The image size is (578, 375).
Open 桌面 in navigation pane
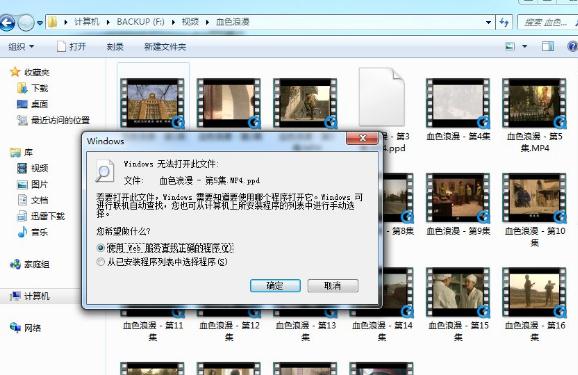[33, 104]
